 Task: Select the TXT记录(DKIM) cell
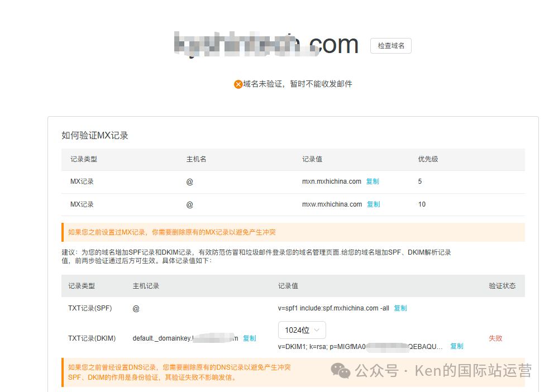pos(92,338)
